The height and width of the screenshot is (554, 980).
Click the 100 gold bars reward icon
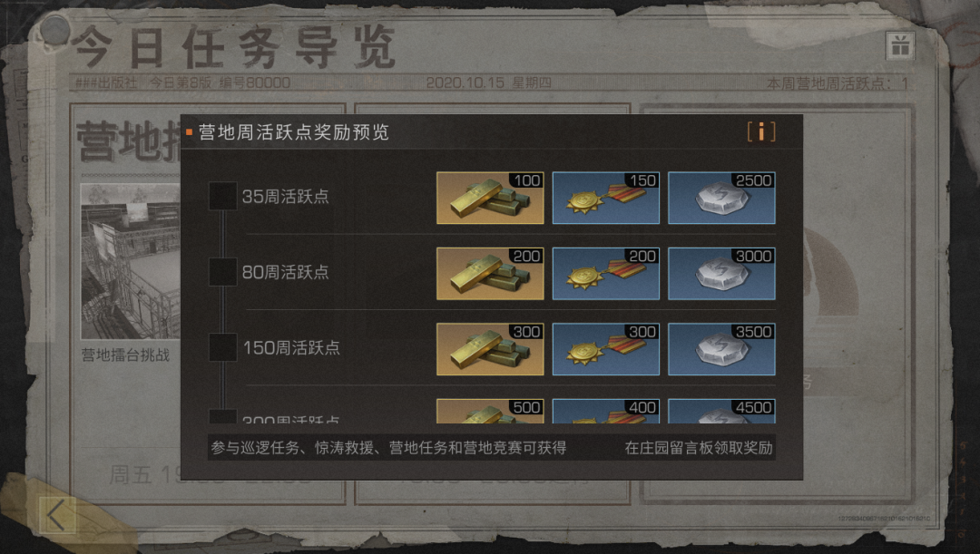490,198
